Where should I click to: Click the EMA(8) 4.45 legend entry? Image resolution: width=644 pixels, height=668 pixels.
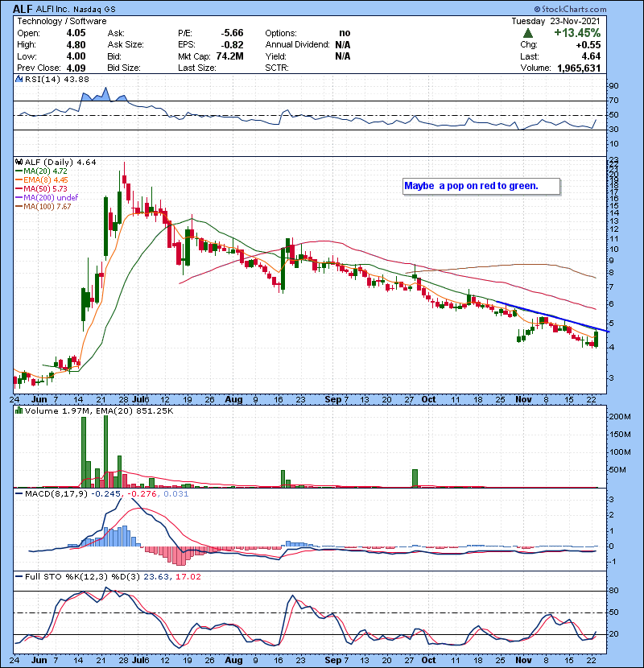pos(41,180)
